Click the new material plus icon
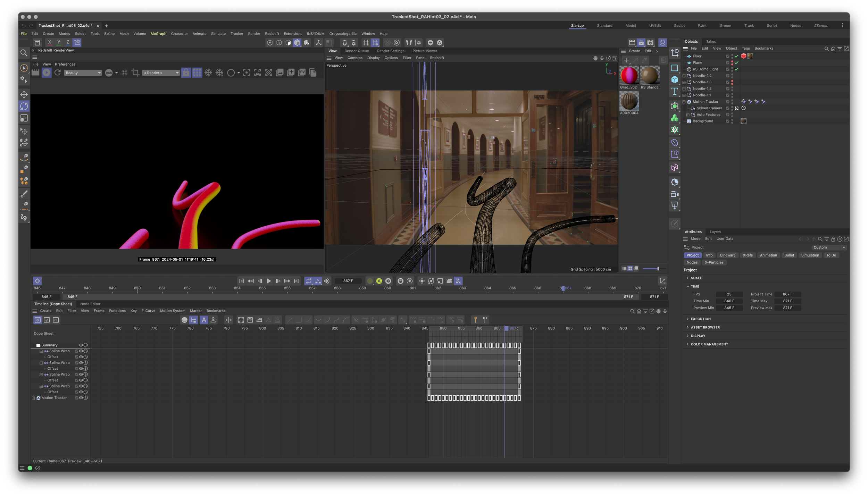 [626, 60]
